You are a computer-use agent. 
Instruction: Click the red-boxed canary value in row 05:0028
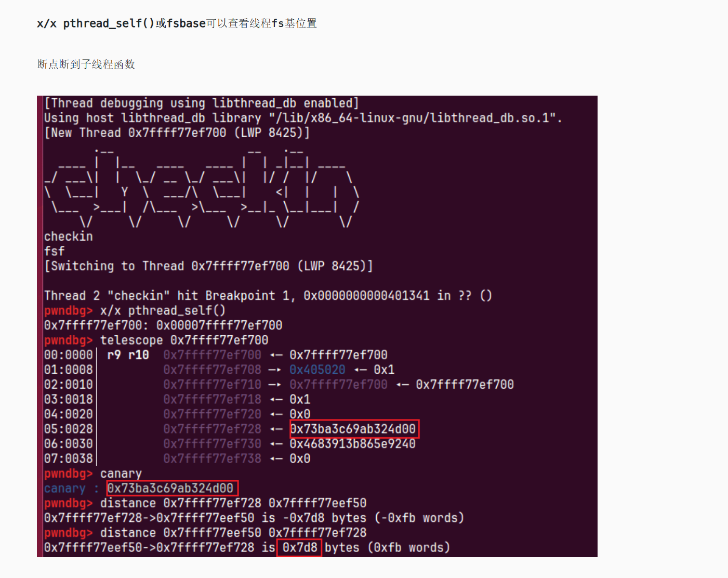[353, 429]
